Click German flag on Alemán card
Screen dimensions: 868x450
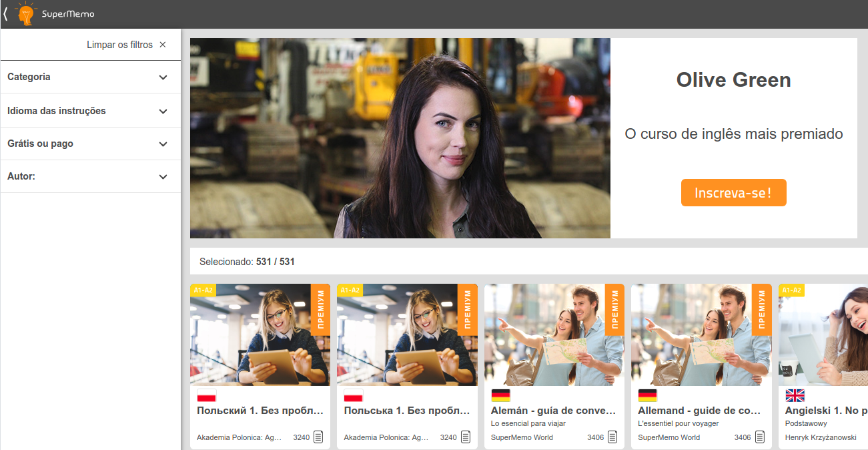point(500,395)
